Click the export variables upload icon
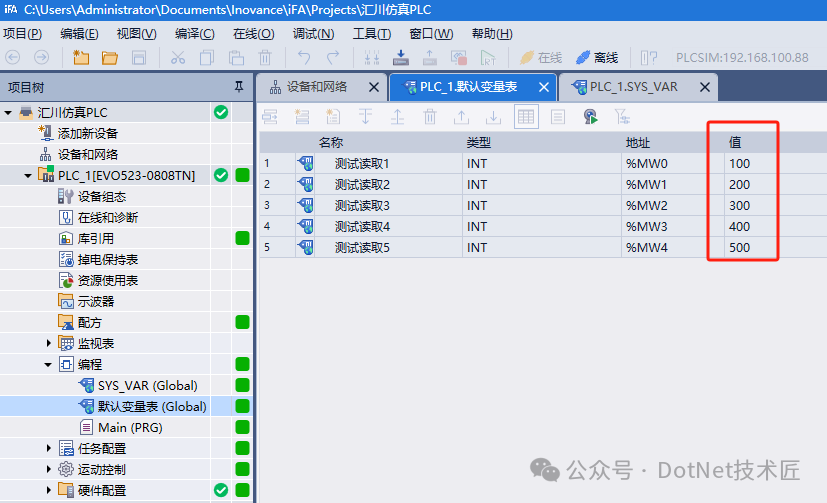 coord(461,117)
